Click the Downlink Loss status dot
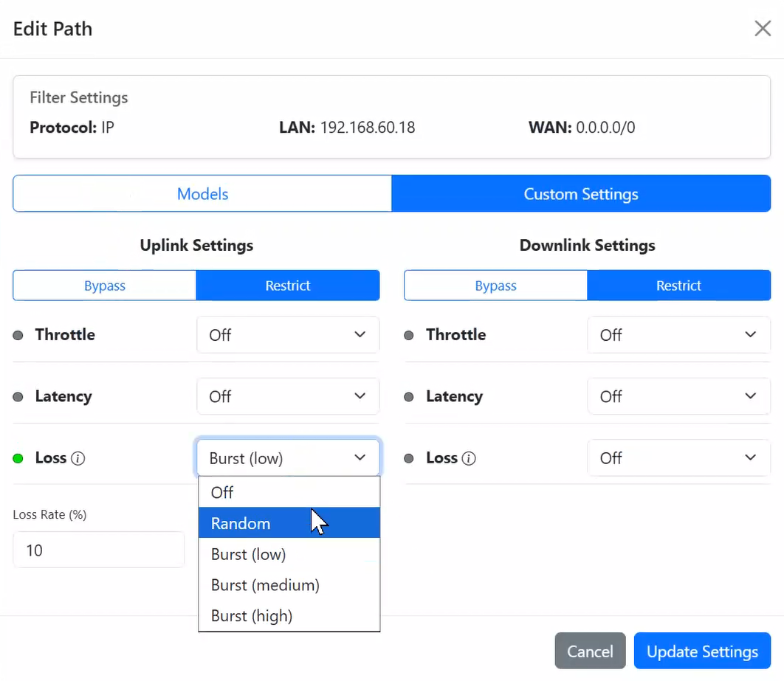This screenshot has height=681, width=784. coord(409,458)
